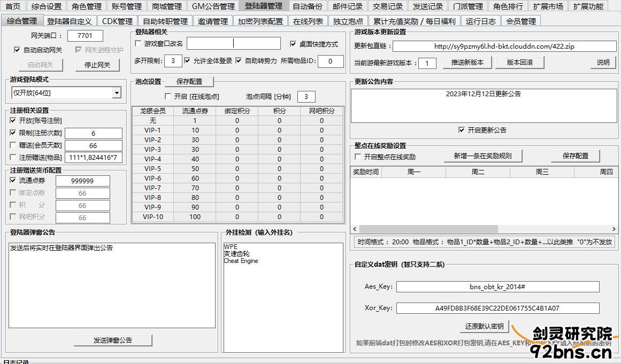This screenshot has height=364, width=621.
Task: Open the 扩展市场 tab
Action: point(548,6)
